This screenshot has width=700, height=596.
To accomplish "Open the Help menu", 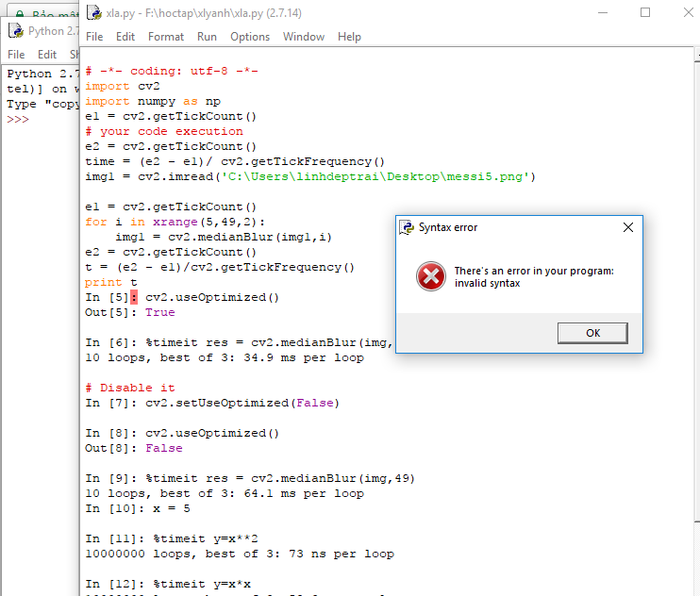I will point(349,37).
